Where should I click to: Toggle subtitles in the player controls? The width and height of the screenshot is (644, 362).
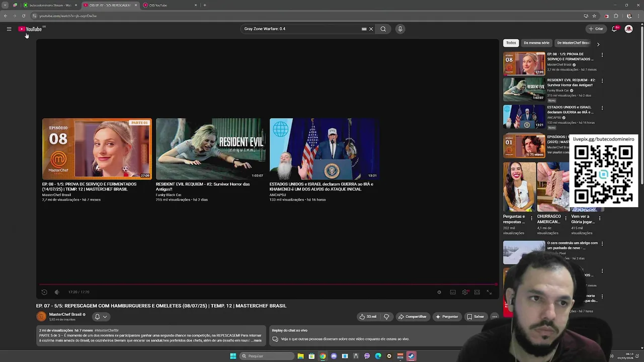point(453,292)
